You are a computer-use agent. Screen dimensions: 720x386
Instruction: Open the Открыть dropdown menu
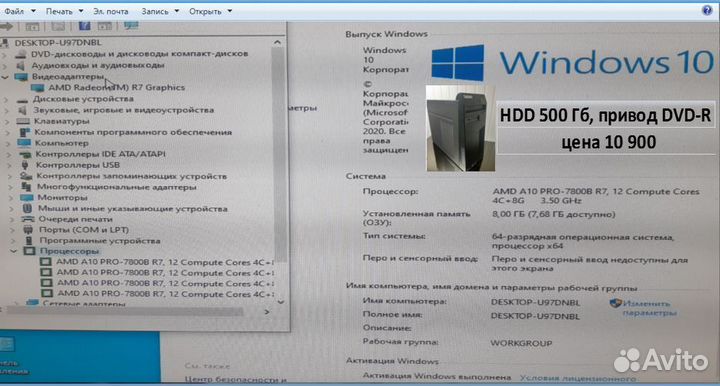(x=210, y=11)
